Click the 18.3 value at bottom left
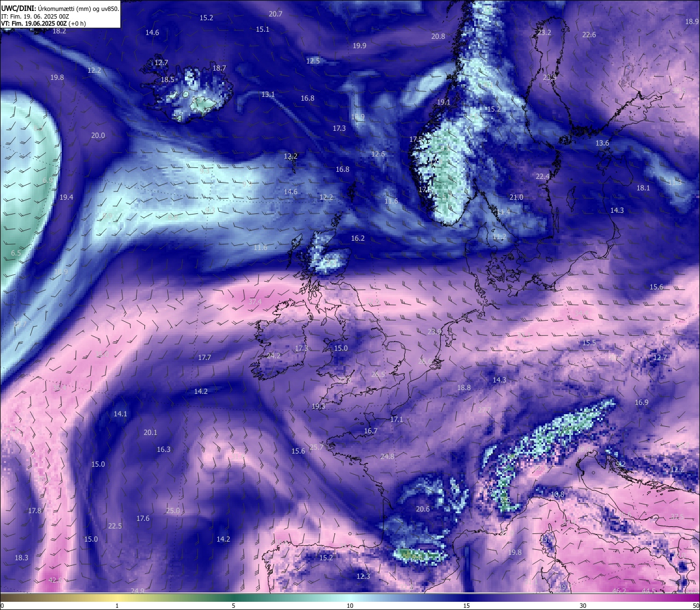This screenshot has height=610, width=700. pyautogui.click(x=21, y=558)
